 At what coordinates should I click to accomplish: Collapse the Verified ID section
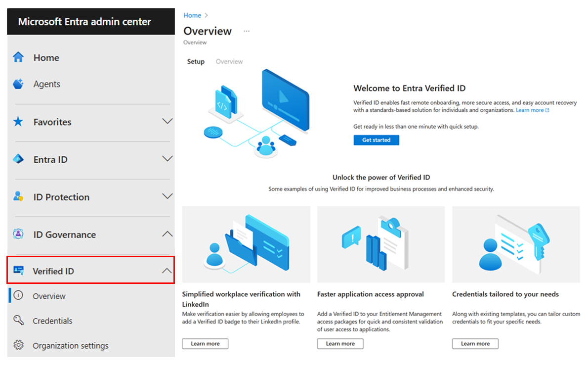(x=168, y=270)
